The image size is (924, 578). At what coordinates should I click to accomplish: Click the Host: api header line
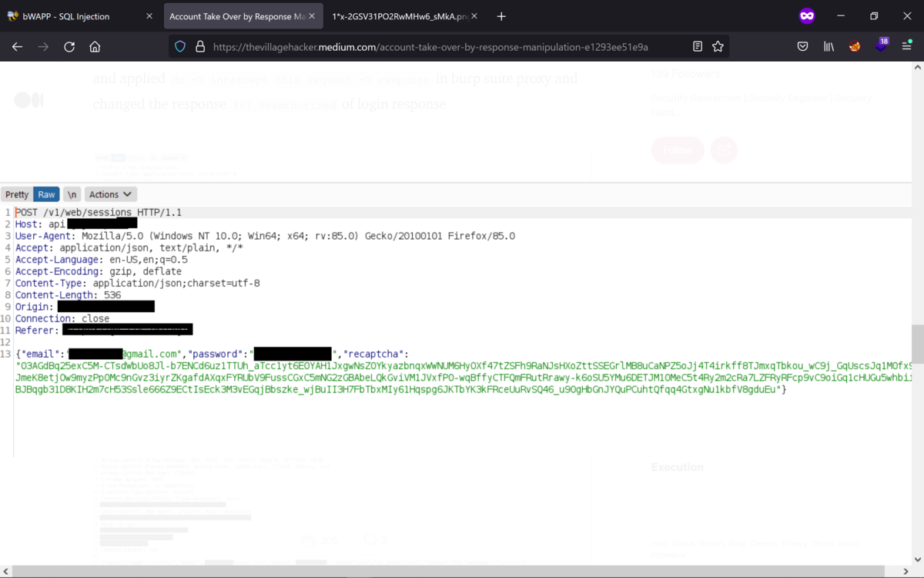point(76,223)
